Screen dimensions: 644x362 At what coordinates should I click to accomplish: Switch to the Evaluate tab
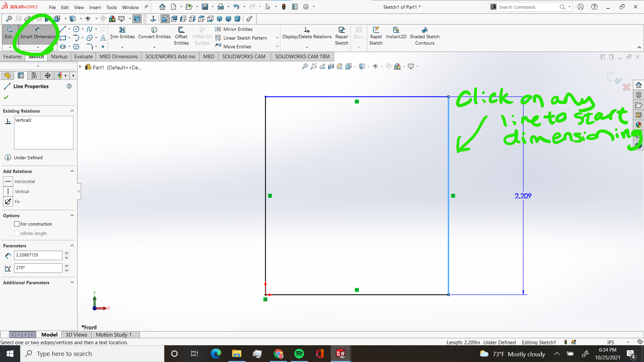[x=83, y=56]
